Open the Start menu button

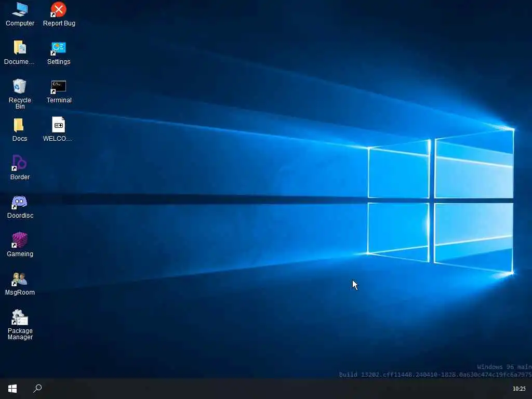pyautogui.click(x=12, y=389)
